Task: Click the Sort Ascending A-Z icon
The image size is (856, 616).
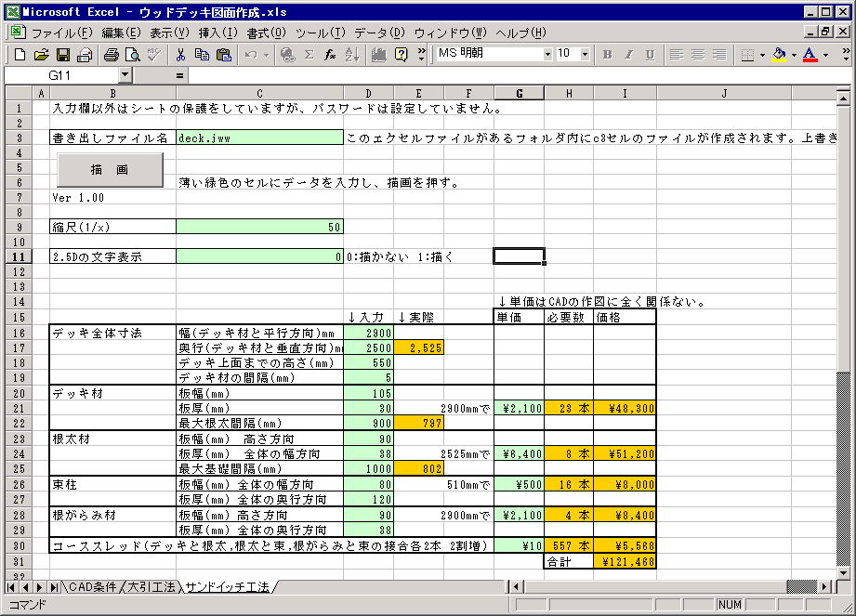Action: coord(351,55)
